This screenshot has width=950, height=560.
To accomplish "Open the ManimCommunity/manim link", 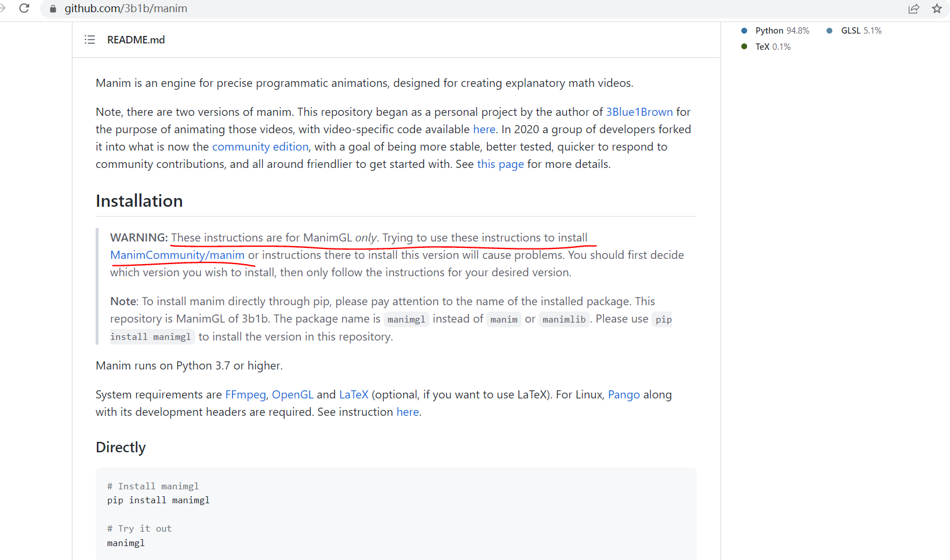I will point(177,255).
